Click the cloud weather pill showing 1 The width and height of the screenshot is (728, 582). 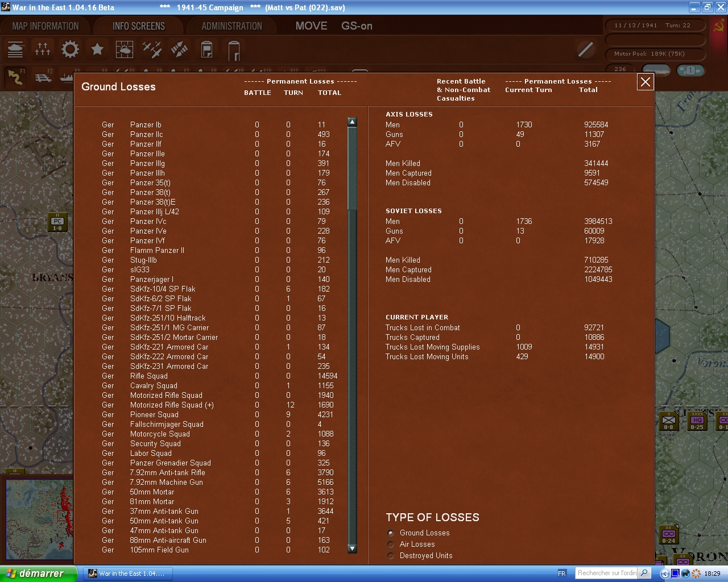690,70
